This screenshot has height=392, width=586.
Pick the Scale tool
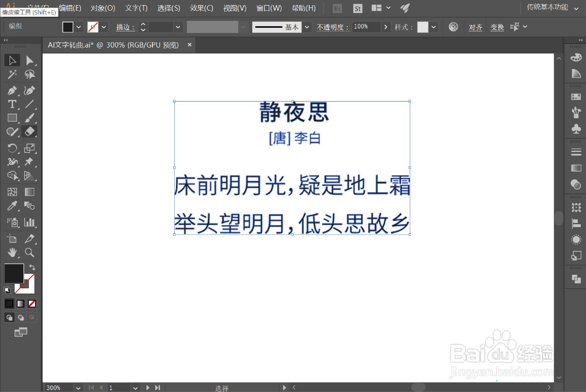(x=30, y=148)
